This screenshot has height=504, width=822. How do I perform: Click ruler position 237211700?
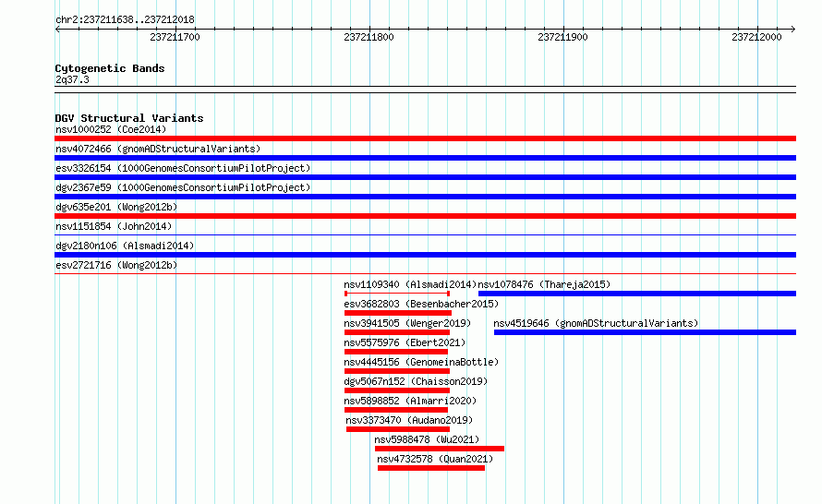click(x=175, y=37)
